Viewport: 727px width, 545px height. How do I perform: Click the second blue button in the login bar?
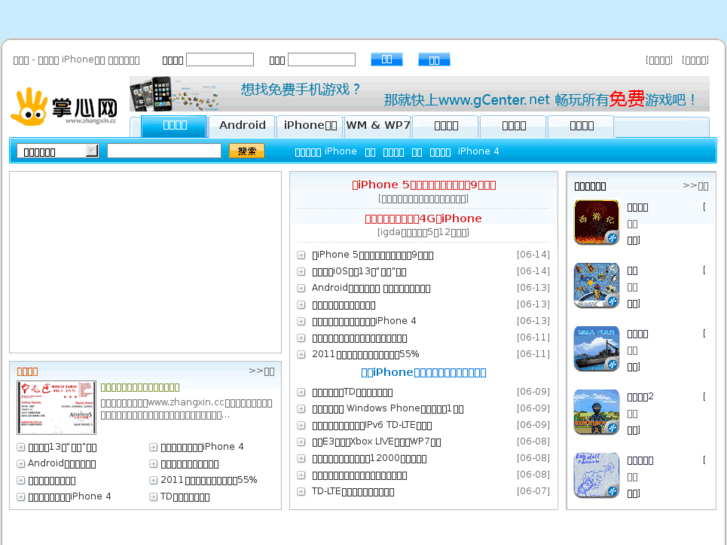click(x=434, y=60)
